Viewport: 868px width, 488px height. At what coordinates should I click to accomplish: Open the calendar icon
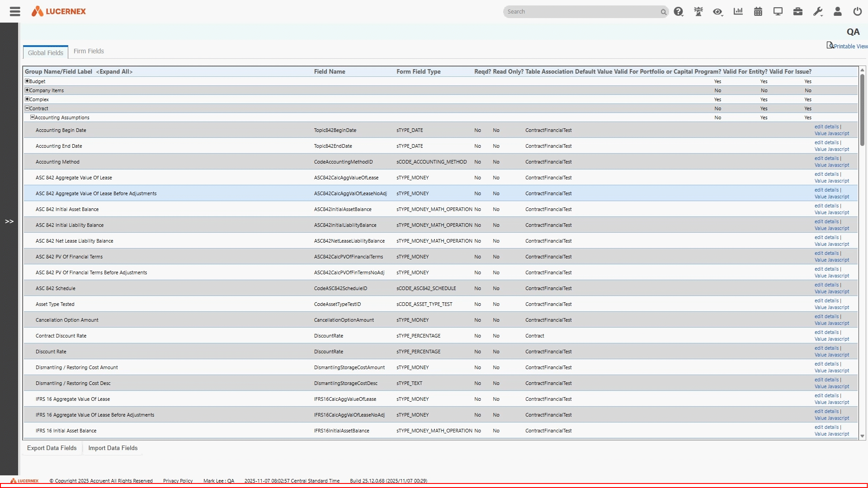point(758,12)
